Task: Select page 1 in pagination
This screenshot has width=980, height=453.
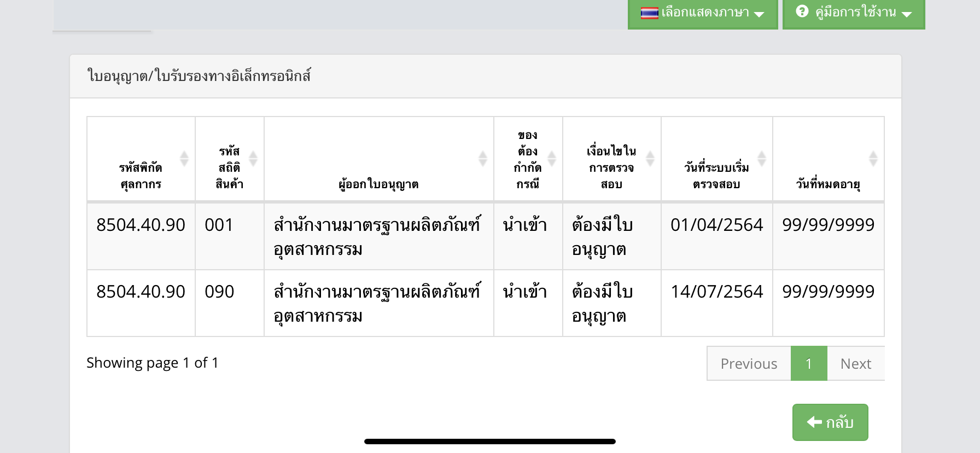Action: (809, 363)
